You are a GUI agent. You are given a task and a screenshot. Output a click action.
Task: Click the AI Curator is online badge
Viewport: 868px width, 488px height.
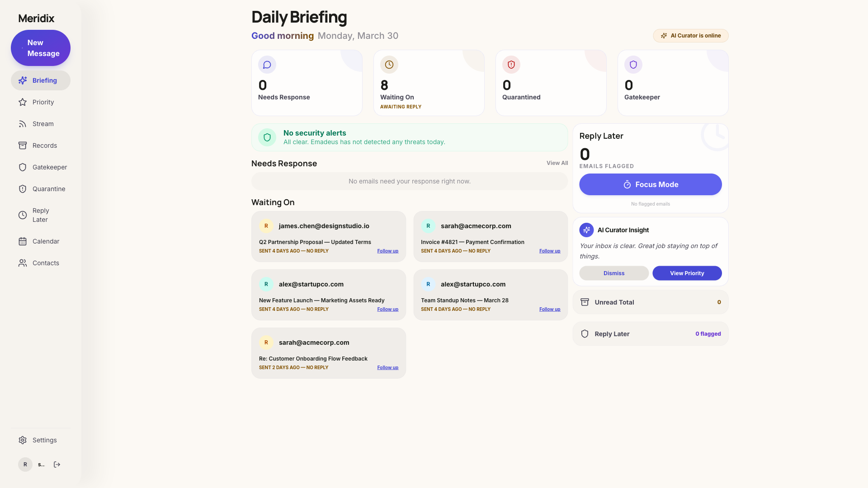coord(691,36)
